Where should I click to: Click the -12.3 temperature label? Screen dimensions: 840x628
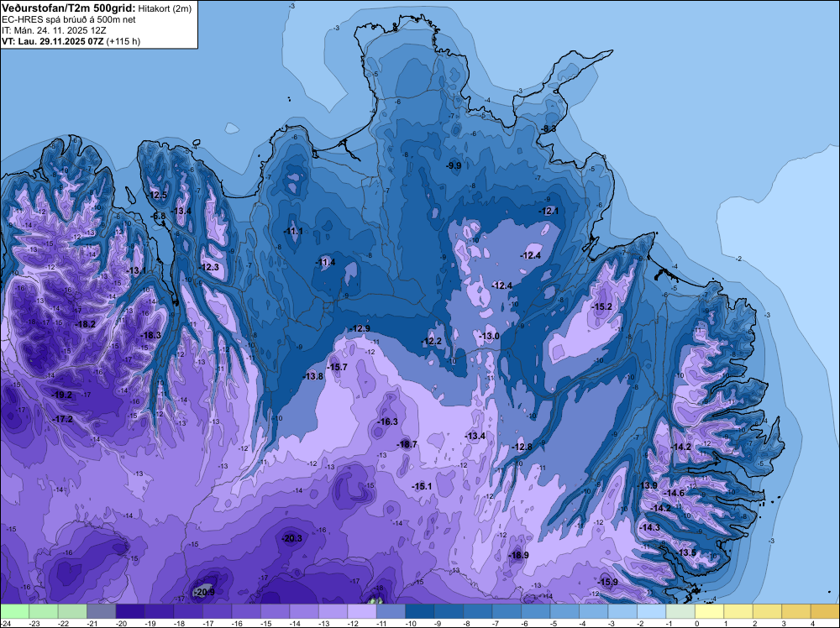pyautogui.click(x=209, y=267)
